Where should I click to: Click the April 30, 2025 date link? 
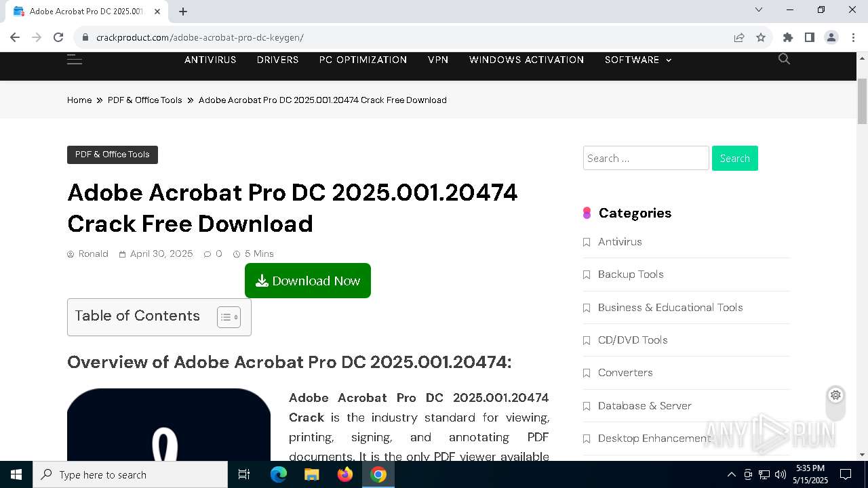(x=161, y=253)
